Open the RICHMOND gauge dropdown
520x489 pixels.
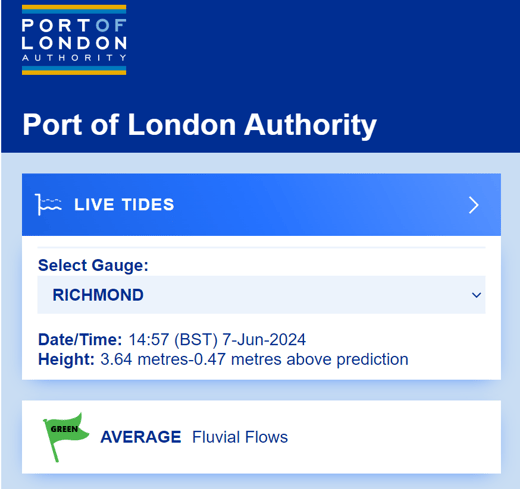pos(261,295)
